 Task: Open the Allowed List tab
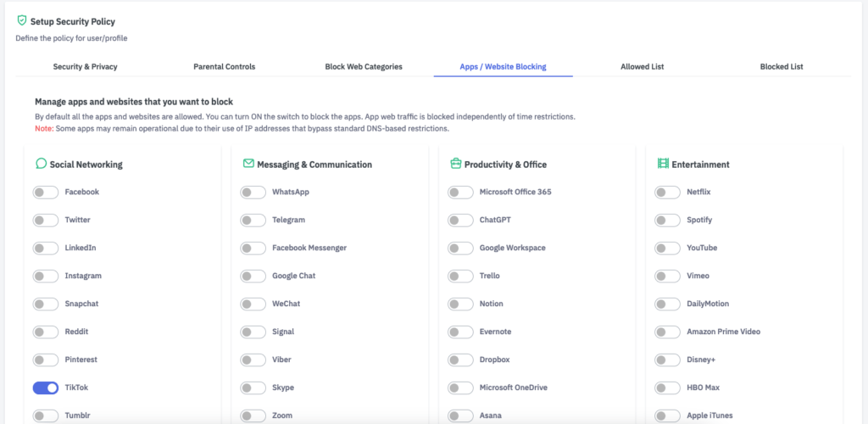coord(642,66)
